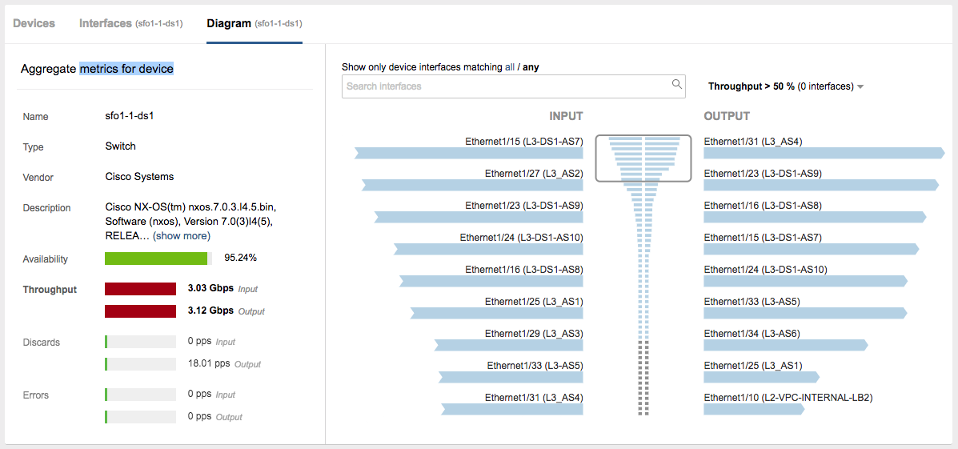Focus the Search interfaces field
Image resolution: width=958 pixels, height=449 pixels.
click(x=513, y=86)
